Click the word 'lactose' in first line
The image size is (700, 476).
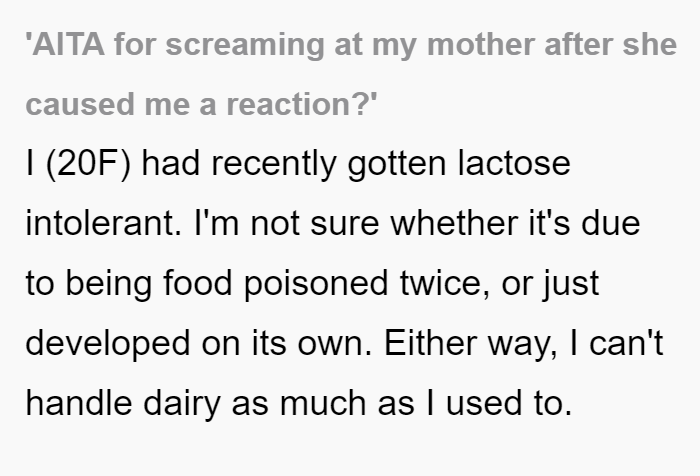tap(514, 163)
